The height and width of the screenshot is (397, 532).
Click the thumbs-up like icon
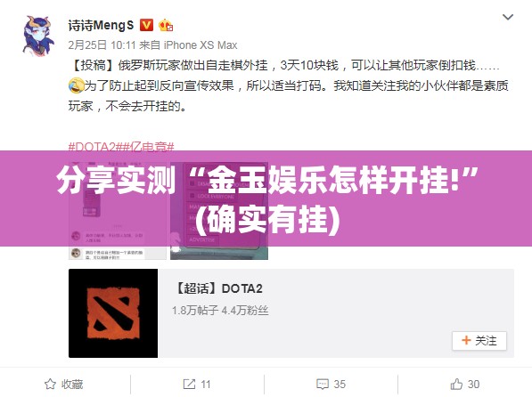pyautogui.click(x=456, y=385)
